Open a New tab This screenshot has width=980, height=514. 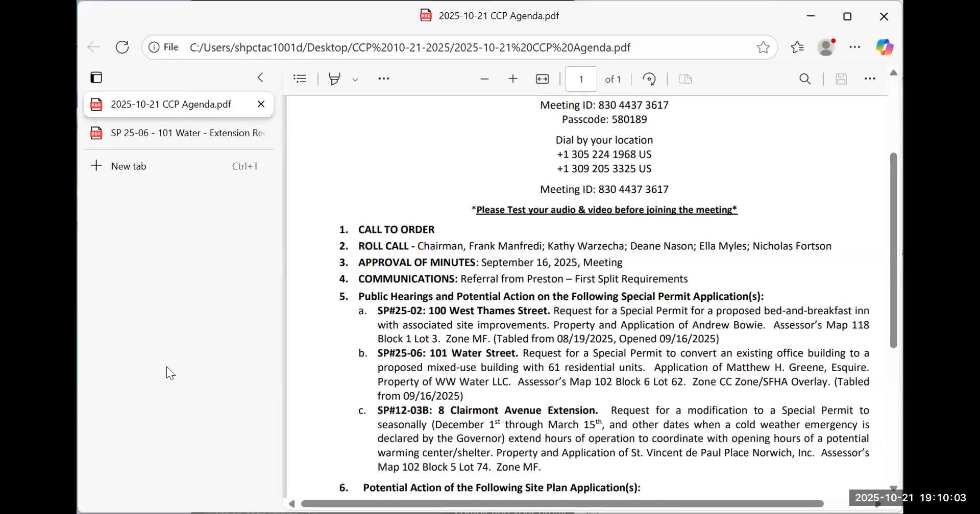(x=129, y=166)
